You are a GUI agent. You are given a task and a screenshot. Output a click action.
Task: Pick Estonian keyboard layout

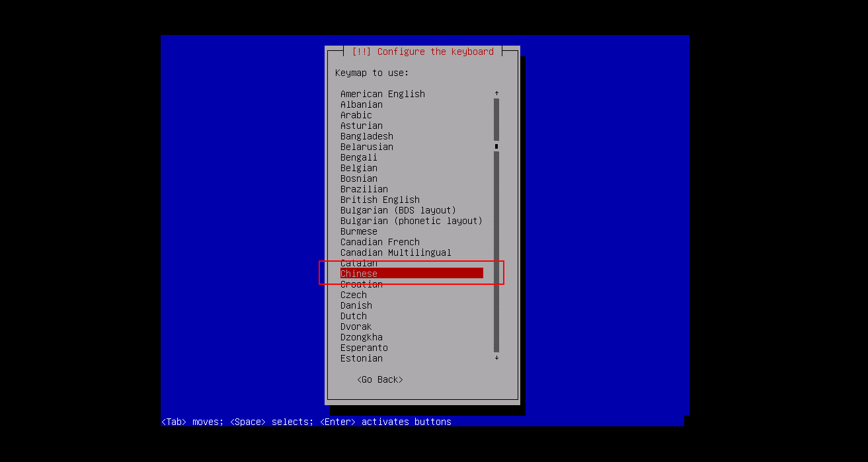[x=362, y=358]
